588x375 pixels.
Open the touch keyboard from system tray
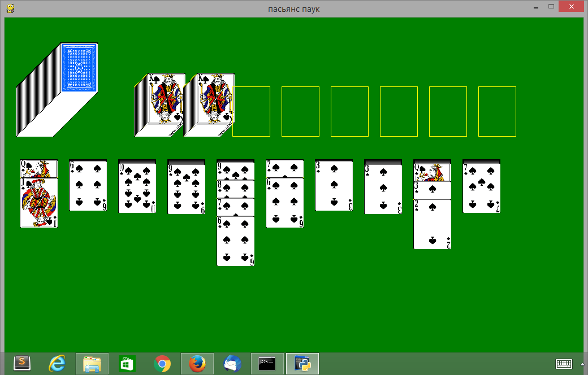[x=565, y=364]
